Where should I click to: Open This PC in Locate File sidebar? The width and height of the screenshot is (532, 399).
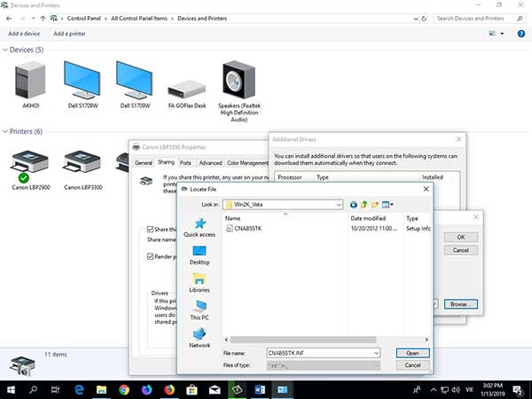coord(199,310)
